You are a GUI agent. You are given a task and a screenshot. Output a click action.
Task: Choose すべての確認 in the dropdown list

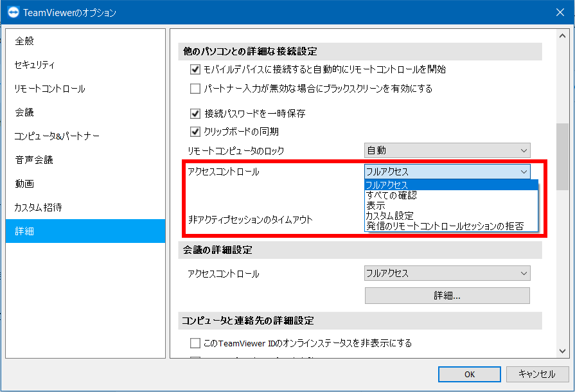pyautogui.click(x=451, y=195)
